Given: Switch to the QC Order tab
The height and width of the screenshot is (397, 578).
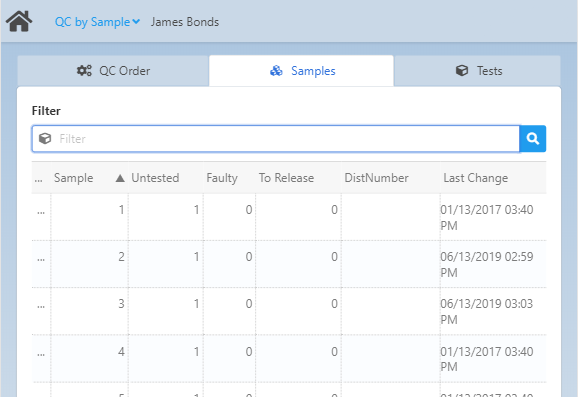Looking at the screenshot, I should click(x=113, y=71).
